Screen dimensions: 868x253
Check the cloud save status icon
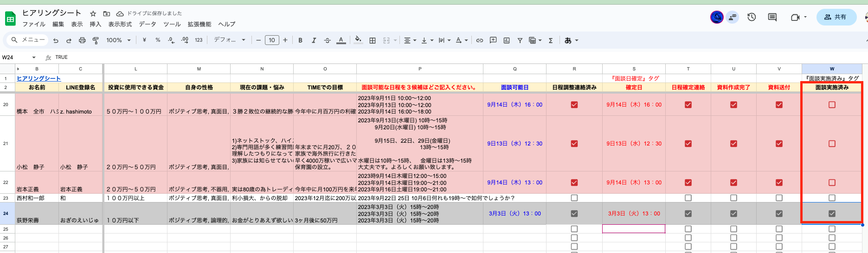click(x=120, y=13)
